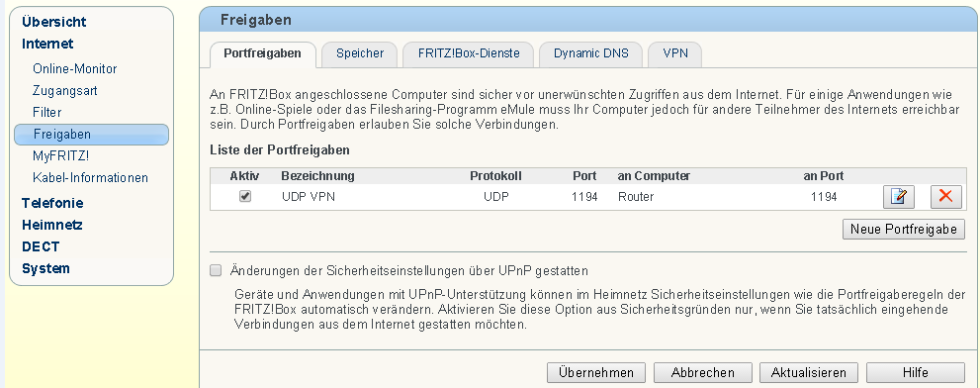Go to the VPN tab

tap(675, 53)
